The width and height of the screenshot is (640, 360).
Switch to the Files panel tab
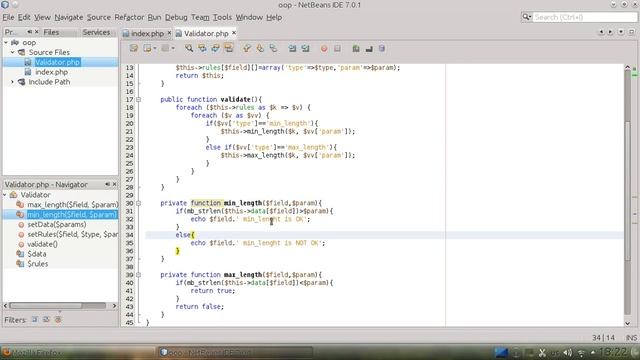[51, 32]
